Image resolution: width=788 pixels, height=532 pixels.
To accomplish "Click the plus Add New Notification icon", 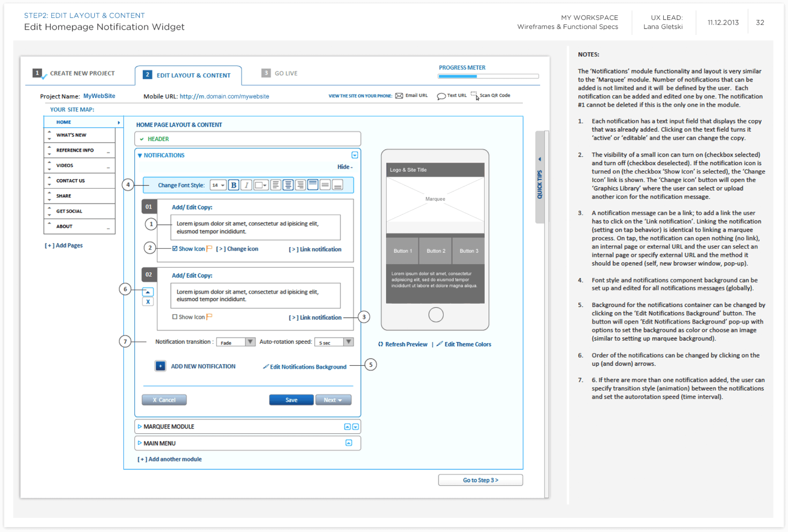I will click(160, 366).
